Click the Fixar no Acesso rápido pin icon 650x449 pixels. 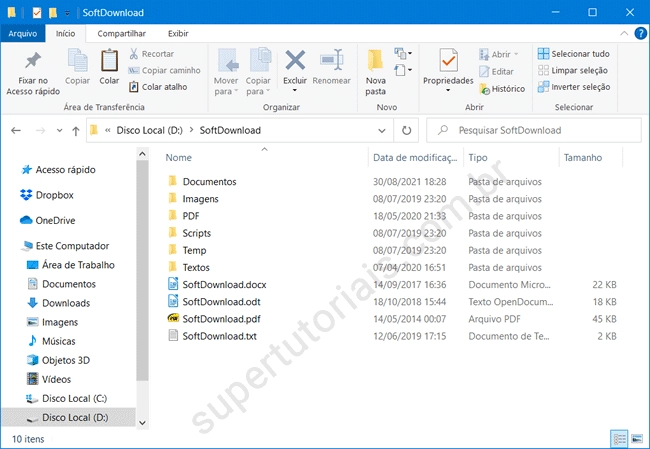coord(33,60)
